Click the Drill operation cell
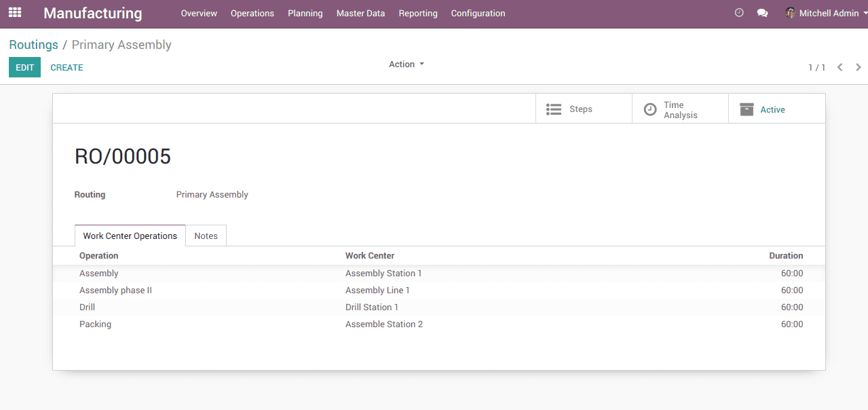This screenshot has width=868, height=410. click(x=87, y=307)
